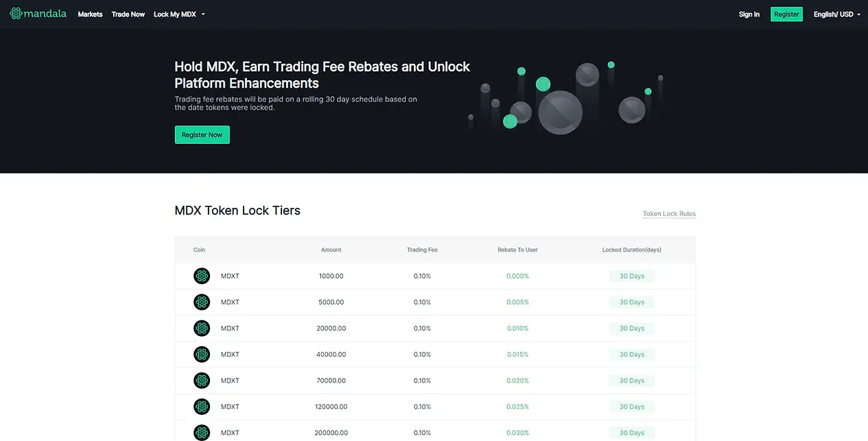Expand the Lock My MDX dropdown menu

coord(179,14)
